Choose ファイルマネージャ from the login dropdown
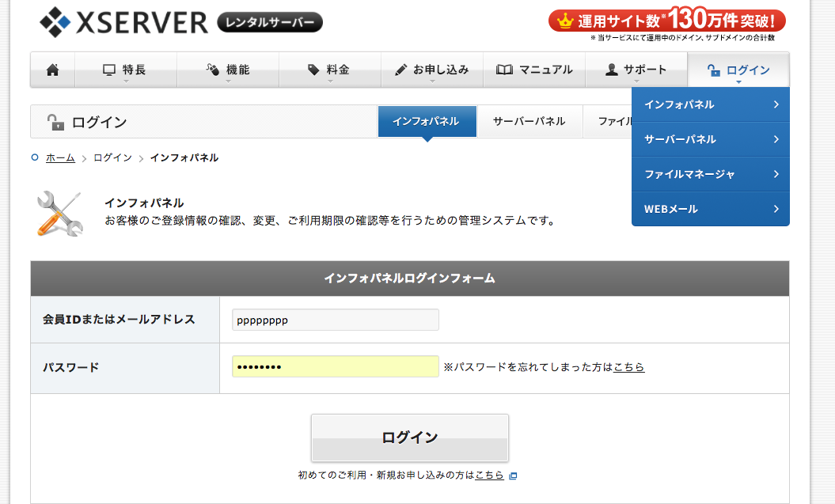835x504 pixels. pos(711,174)
